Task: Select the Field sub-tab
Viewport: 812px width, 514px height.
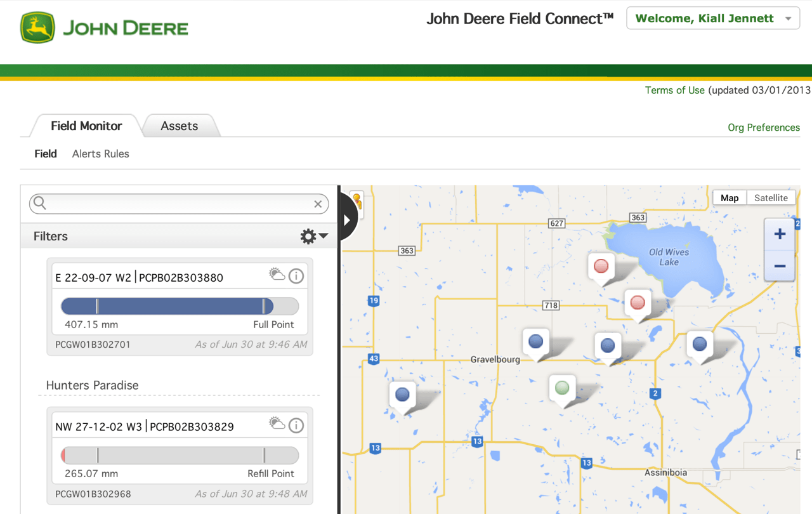Action: pyautogui.click(x=46, y=154)
